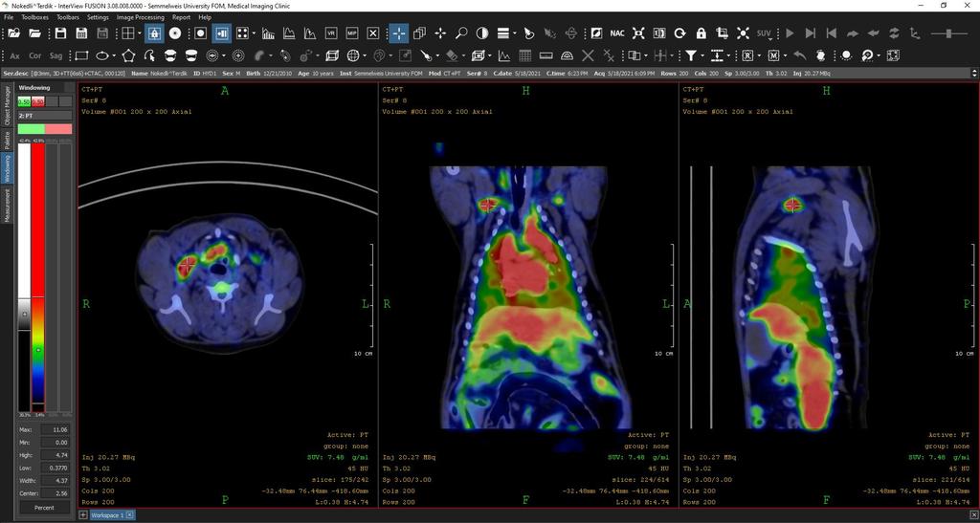
Task: Select the magnifier zoom tool
Action: (461, 33)
